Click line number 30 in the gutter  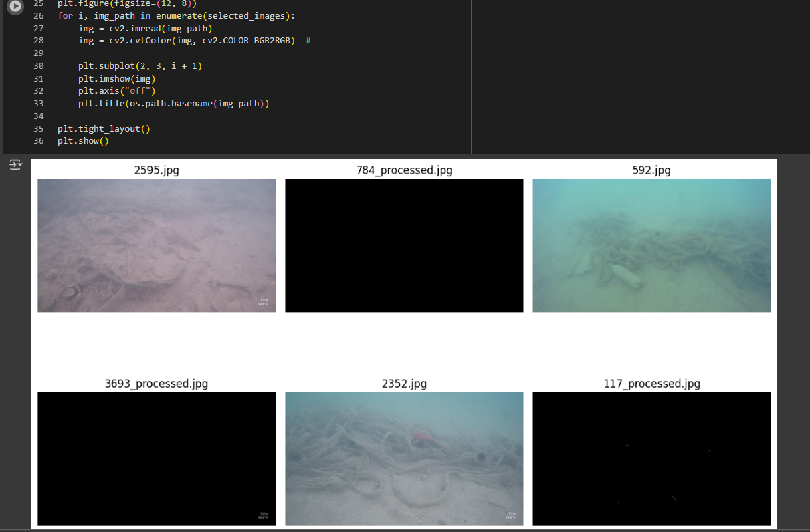(x=38, y=66)
